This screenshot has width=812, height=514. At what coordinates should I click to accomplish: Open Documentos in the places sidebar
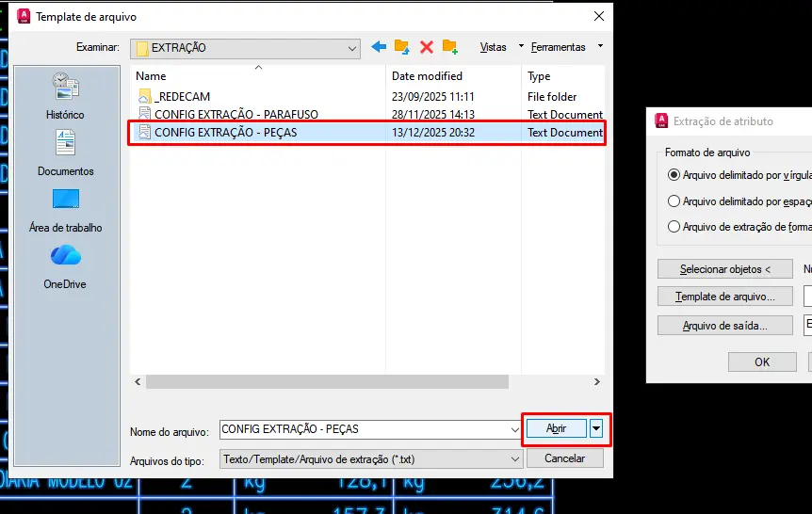[x=65, y=153]
